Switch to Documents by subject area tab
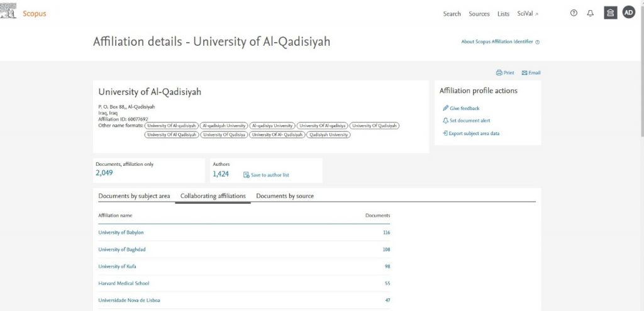644x311 pixels. [134, 196]
